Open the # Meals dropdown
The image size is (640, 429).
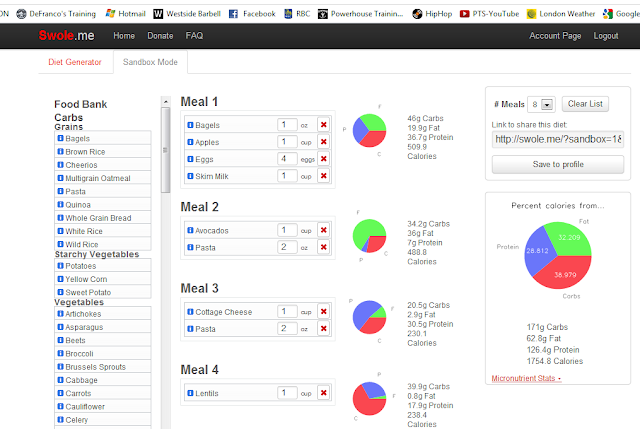point(540,104)
